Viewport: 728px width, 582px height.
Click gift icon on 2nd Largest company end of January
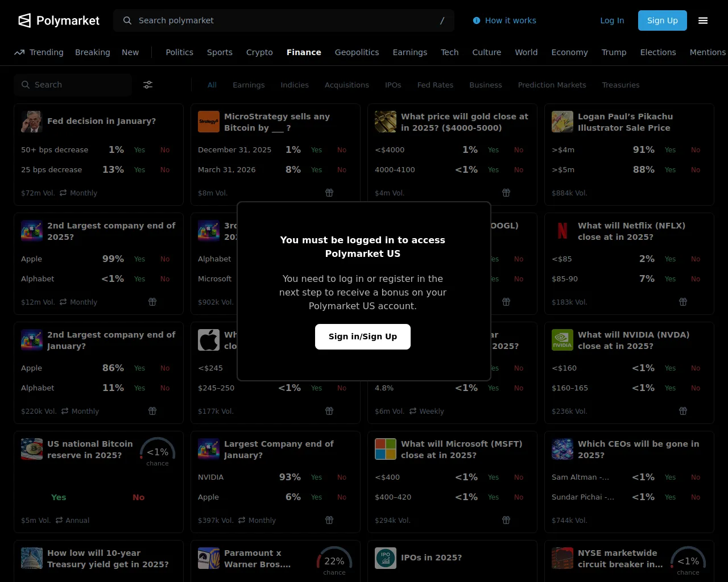coord(152,411)
